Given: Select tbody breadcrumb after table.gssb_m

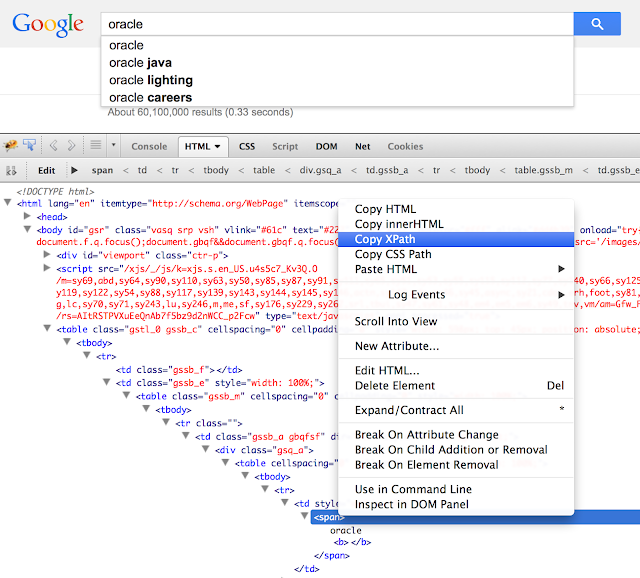Looking at the screenshot, I should pos(477,170).
